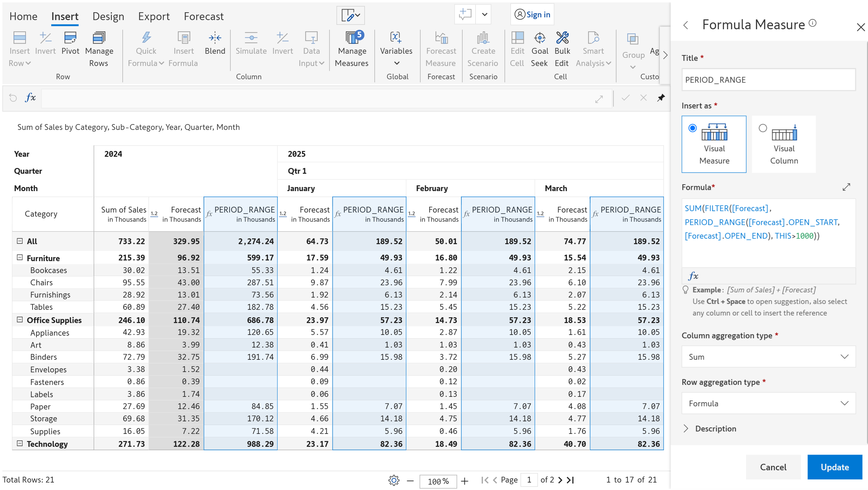This screenshot has width=868, height=490.
Task: Open Manage Rows tool
Action: [99, 38]
